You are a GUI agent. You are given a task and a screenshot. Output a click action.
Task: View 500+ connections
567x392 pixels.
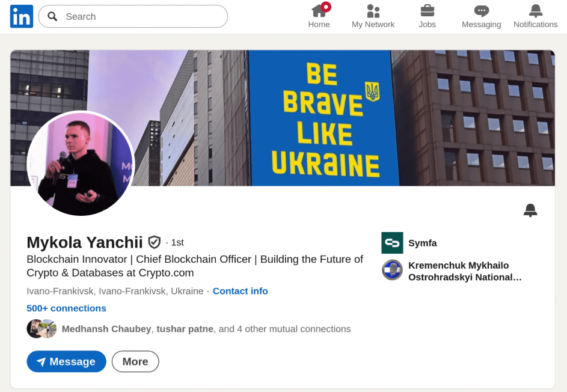click(x=66, y=308)
